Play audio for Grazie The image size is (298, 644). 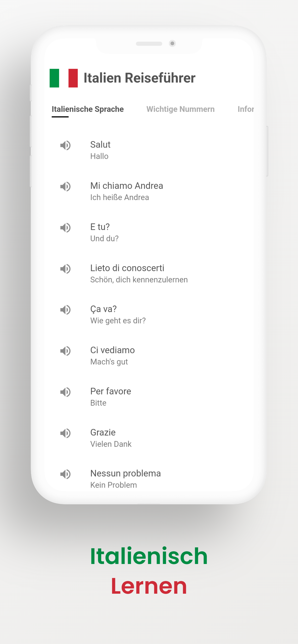(x=65, y=433)
